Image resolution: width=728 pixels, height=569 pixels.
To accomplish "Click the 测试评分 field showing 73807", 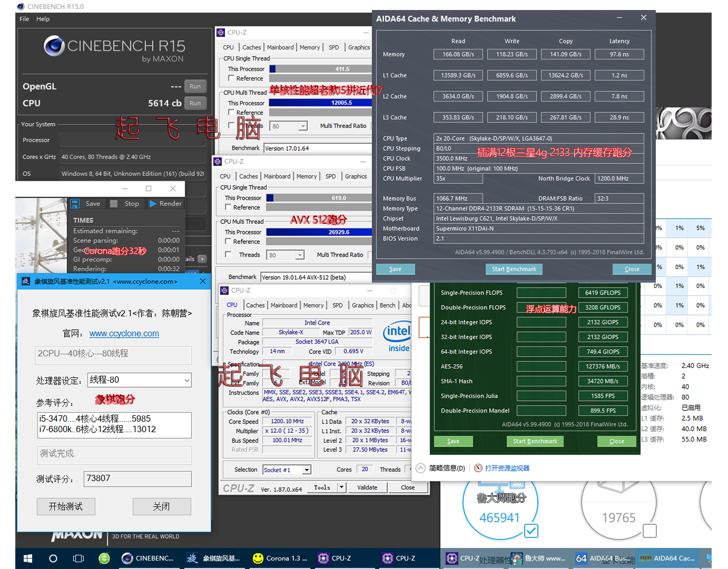I will pos(138,479).
